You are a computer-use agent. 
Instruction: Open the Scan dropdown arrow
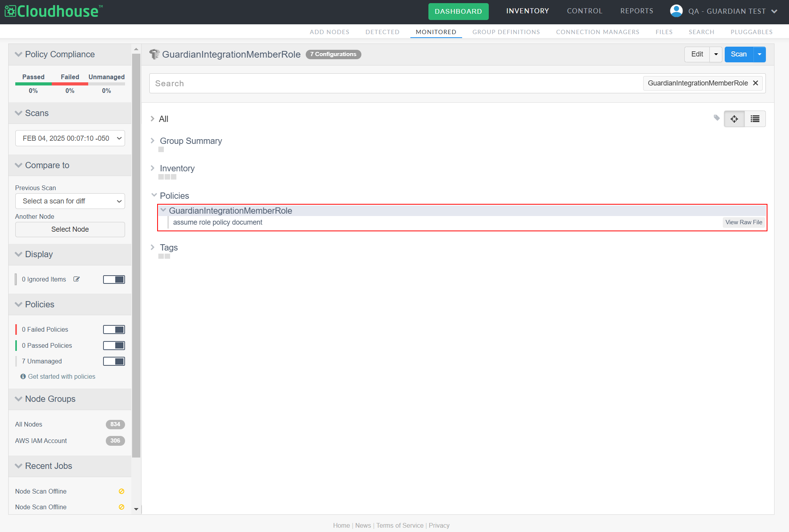[759, 54]
